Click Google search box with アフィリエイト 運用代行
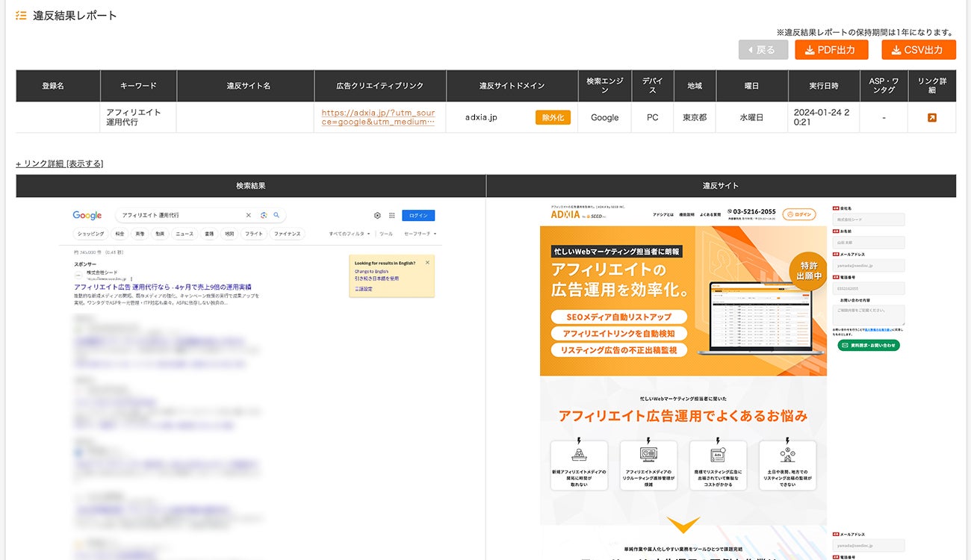 pos(199,215)
